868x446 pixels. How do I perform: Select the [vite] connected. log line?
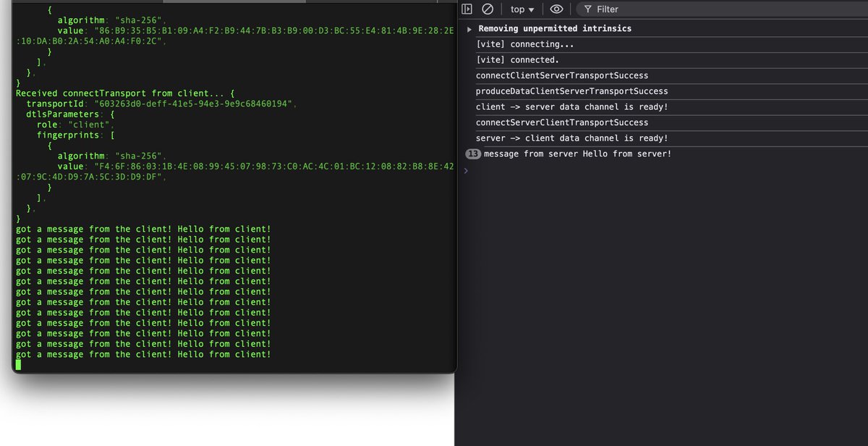516,60
